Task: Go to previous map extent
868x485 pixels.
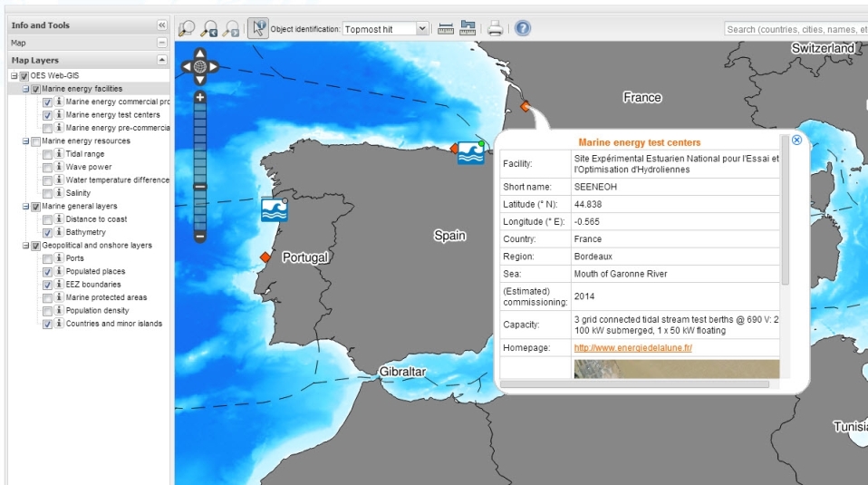Action: [x=209, y=29]
